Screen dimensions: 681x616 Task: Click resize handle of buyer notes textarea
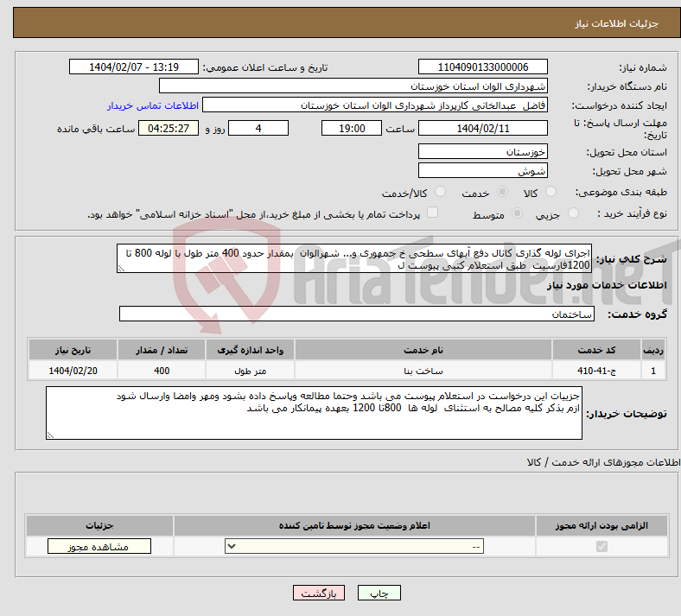point(50,435)
